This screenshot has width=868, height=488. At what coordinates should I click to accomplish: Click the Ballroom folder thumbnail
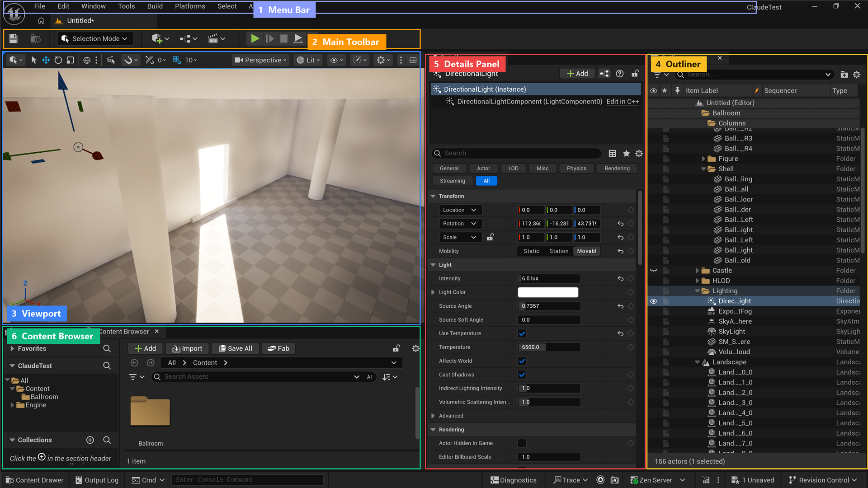(x=150, y=411)
